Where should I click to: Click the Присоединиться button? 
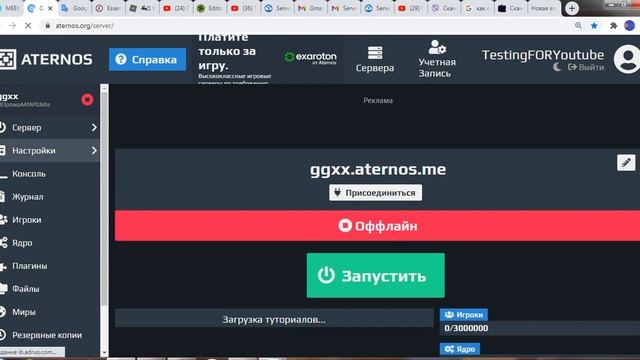pyautogui.click(x=376, y=193)
